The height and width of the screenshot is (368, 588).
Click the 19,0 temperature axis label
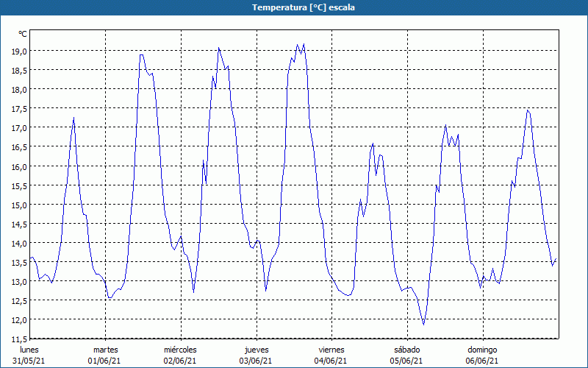(x=20, y=51)
